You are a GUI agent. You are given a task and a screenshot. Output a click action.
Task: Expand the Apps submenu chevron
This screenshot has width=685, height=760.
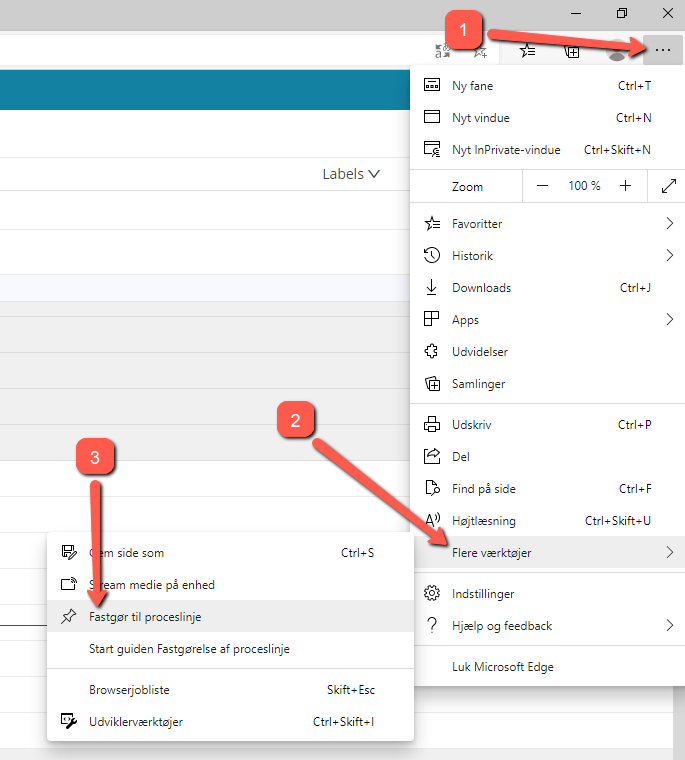(x=669, y=319)
